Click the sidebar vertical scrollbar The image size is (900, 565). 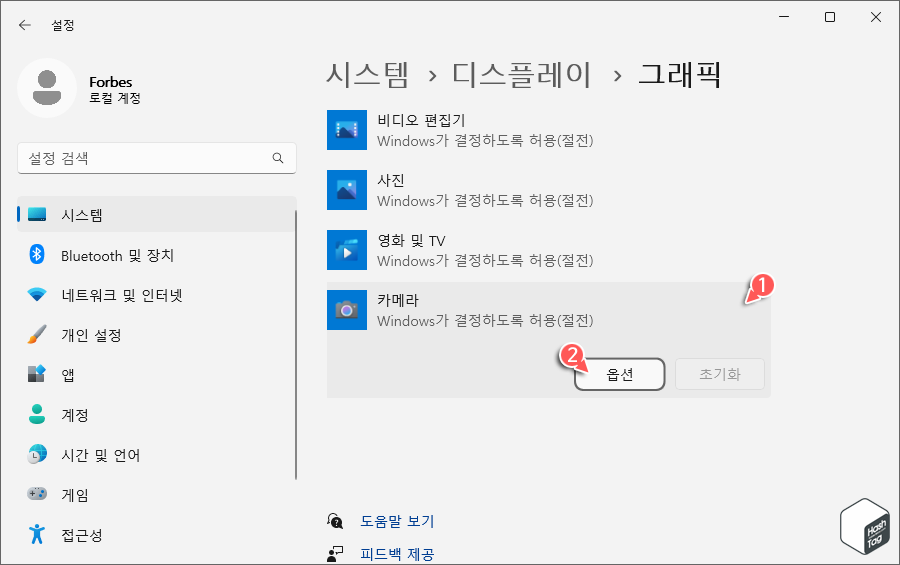[296, 345]
